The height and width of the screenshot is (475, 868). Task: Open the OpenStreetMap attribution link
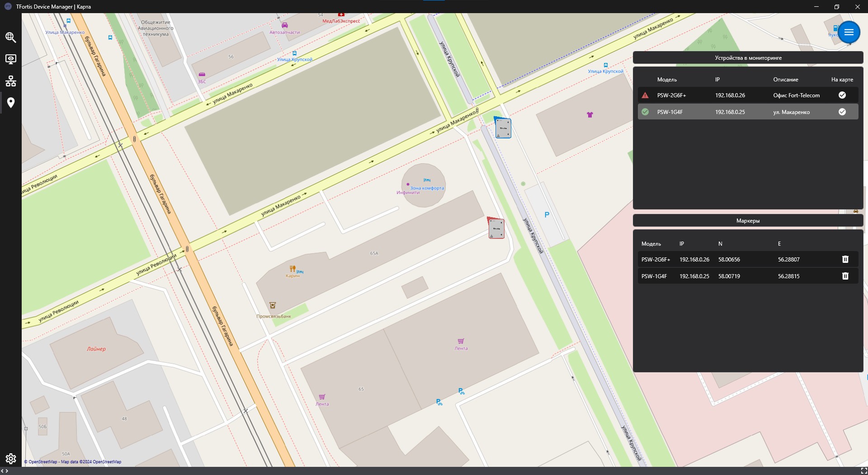coord(72,462)
